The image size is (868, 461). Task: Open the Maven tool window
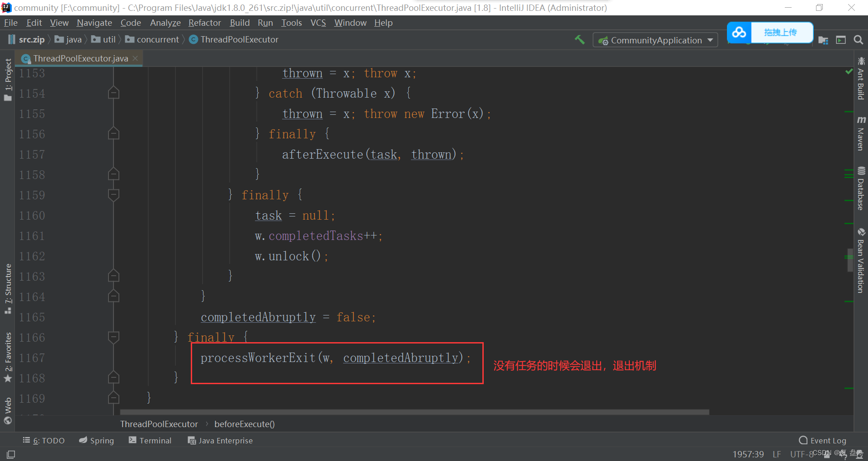pos(861,133)
